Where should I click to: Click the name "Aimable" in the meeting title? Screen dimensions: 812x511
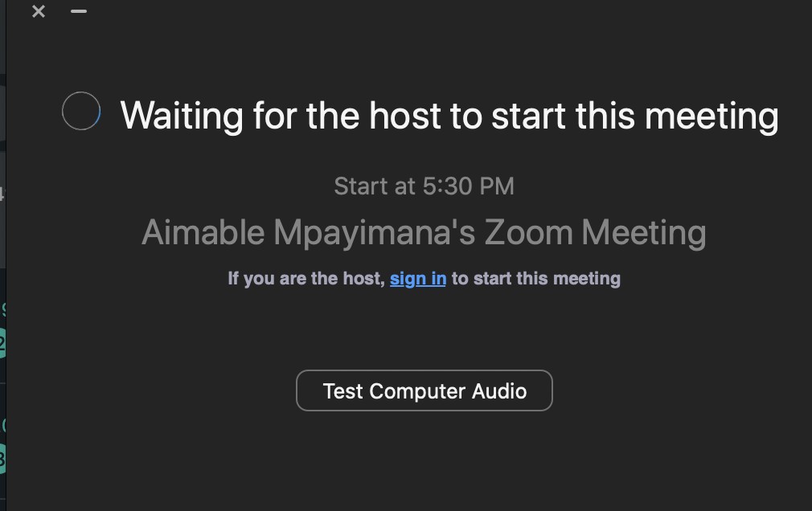[x=203, y=233]
